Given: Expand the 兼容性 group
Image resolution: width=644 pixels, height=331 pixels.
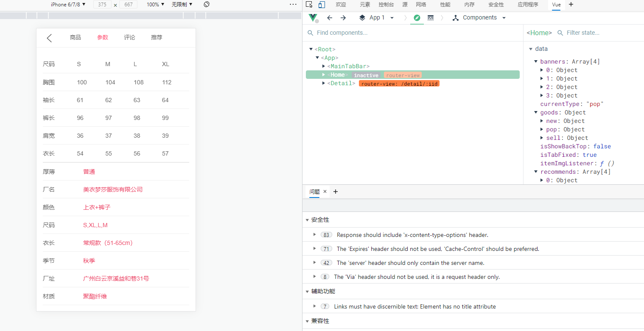Looking at the screenshot, I should (x=308, y=321).
